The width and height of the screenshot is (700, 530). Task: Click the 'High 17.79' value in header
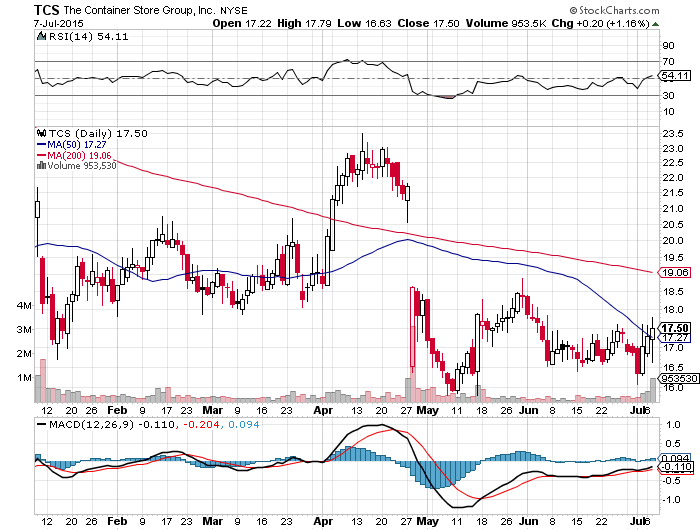click(304, 23)
